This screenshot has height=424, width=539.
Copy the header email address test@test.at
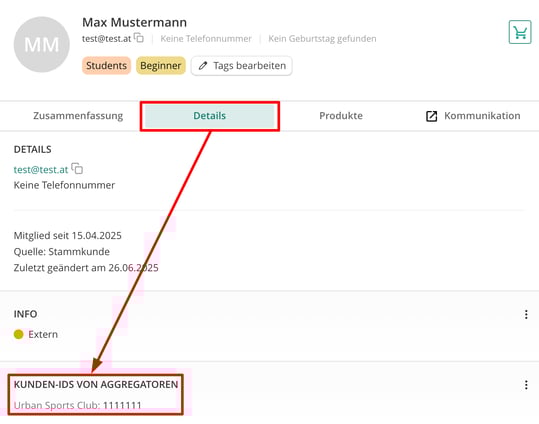tap(139, 37)
